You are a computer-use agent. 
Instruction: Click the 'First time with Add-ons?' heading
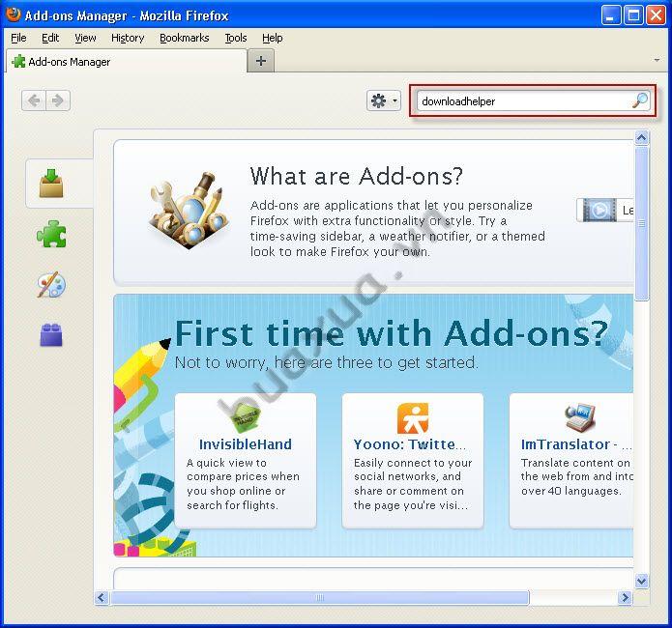click(x=392, y=333)
